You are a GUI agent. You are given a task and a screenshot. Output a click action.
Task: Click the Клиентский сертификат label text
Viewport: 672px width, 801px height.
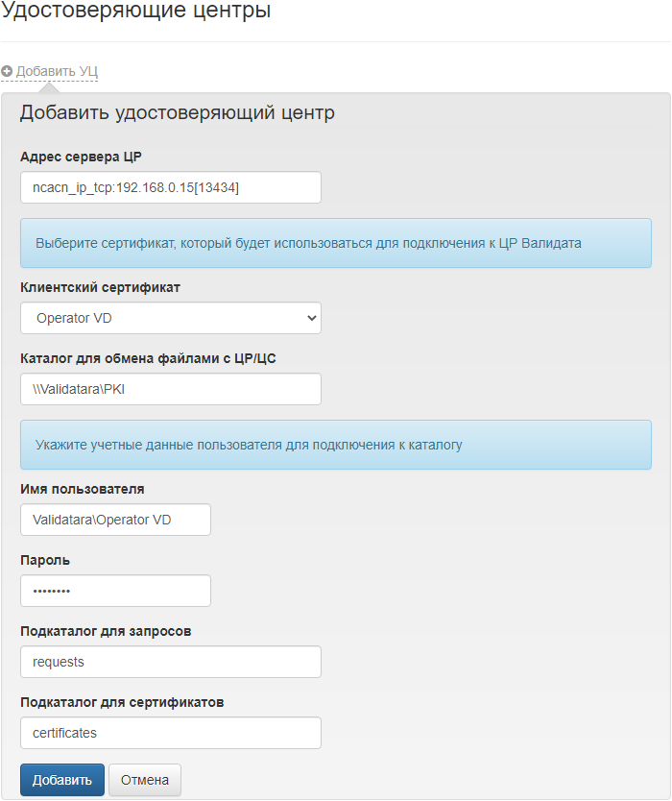pos(100,287)
